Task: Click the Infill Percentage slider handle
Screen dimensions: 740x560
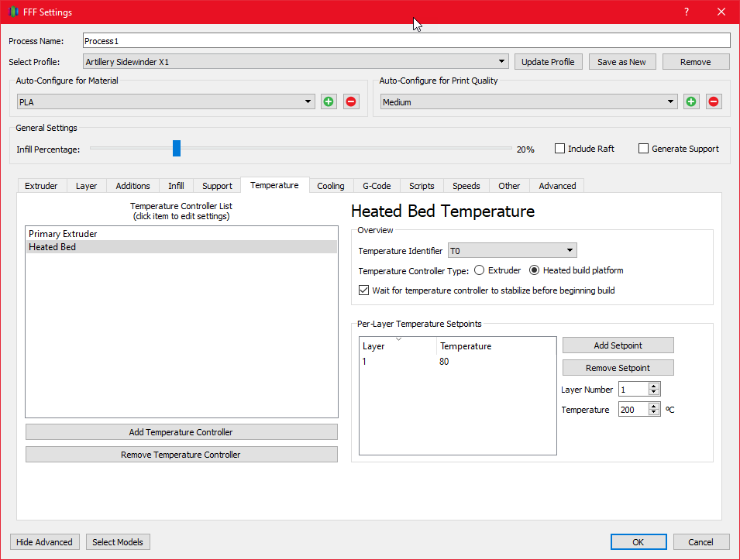Action: tap(177, 148)
